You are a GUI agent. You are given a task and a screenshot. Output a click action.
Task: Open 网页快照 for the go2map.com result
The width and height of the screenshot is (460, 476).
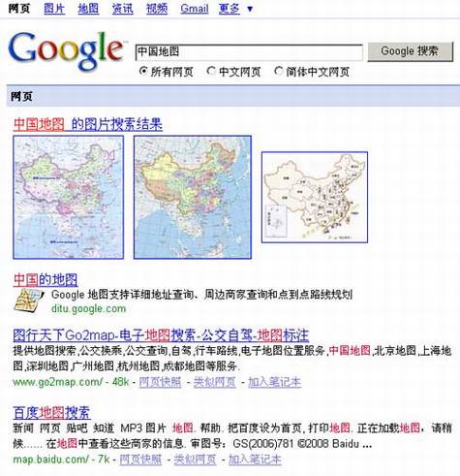[160, 382]
